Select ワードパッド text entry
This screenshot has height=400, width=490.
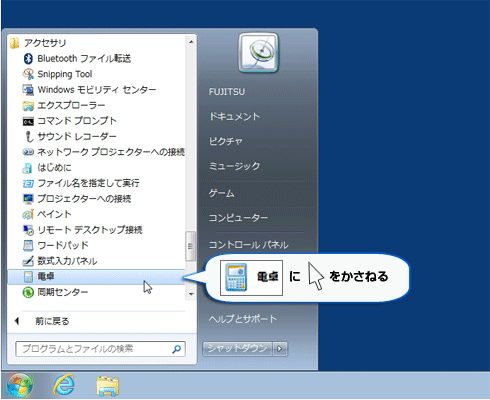[x=63, y=246]
